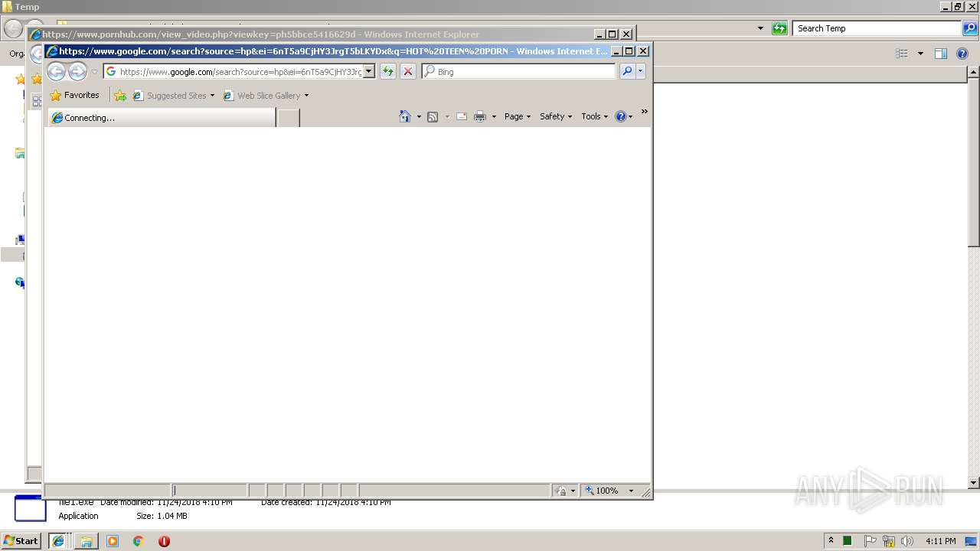Click the Add to Favorites bar icon
This screenshot has width=980, height=551.
click(120, 96)
